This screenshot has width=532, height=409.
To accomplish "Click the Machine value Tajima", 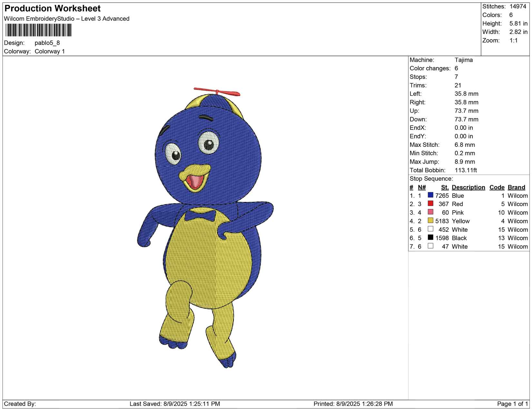I will (x=464, y=60).
